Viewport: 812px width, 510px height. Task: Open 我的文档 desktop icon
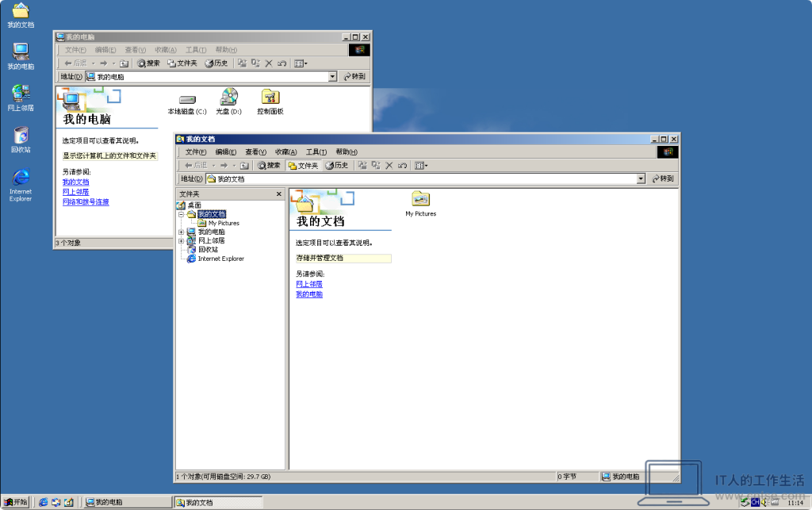pos(21,16)
